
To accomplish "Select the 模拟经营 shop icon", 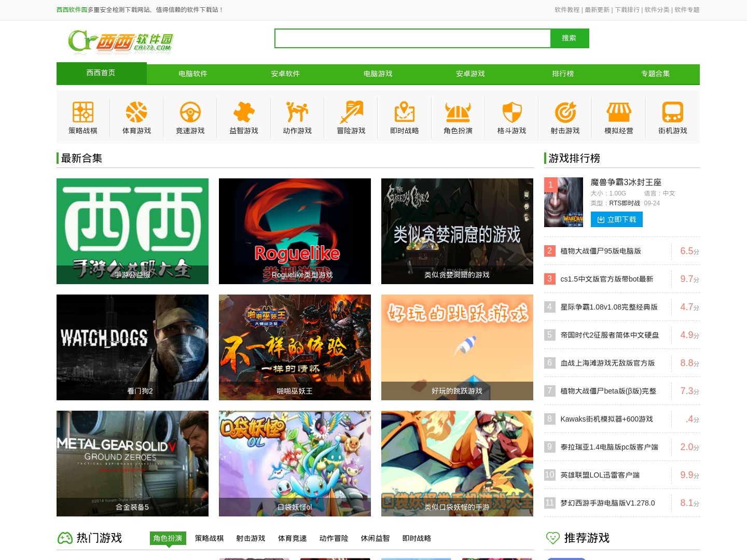I will point(619,112).
